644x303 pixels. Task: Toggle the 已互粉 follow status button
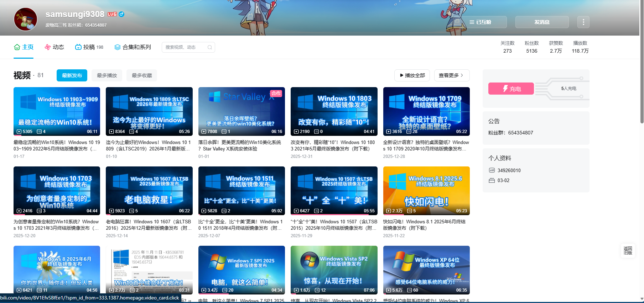tap(480, 22)
